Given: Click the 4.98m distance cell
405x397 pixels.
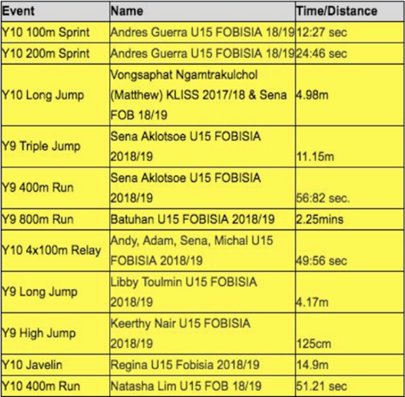Looking at the screenshot, I should click(x=349, y=95).
